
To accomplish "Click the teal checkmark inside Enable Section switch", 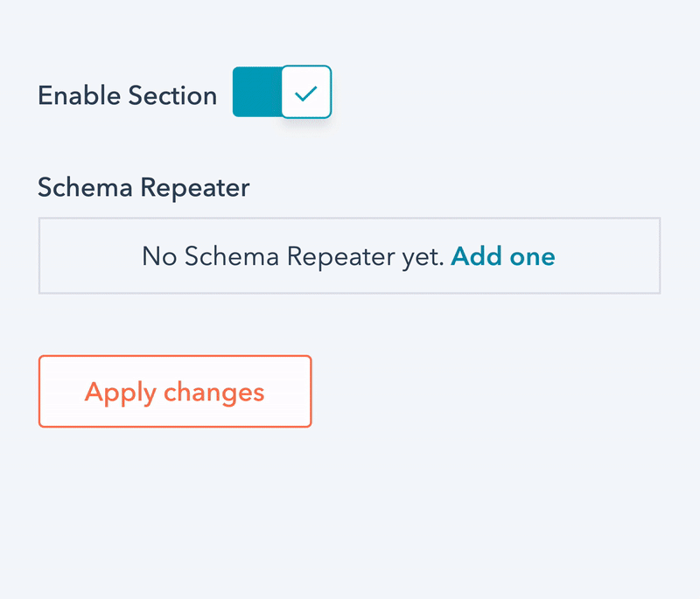I will 307,92.
